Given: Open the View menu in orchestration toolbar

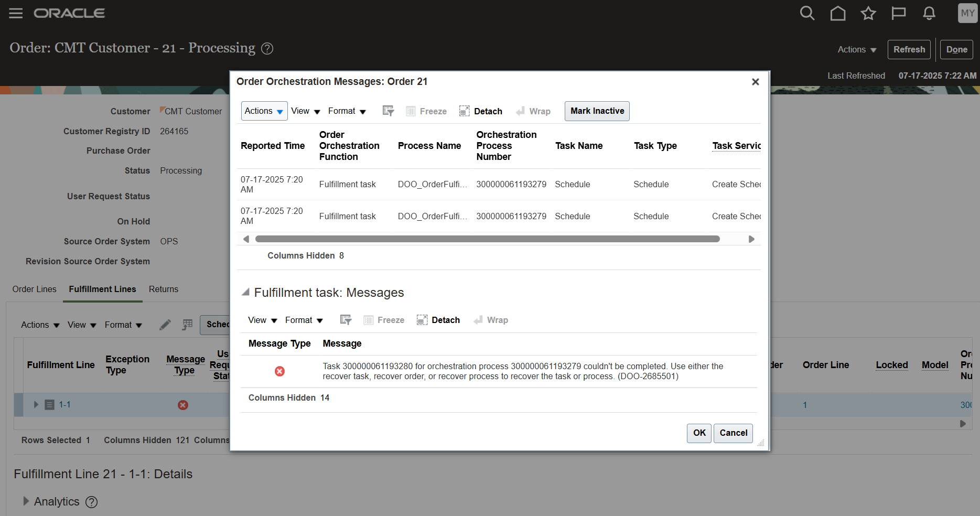Looking at the screenshot, I should [306, 111].
